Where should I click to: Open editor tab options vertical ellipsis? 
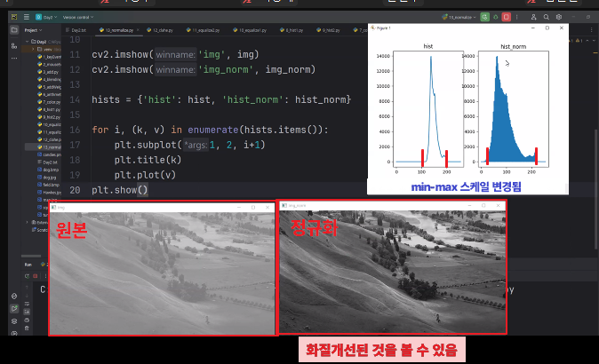click(x=591, y=30)
